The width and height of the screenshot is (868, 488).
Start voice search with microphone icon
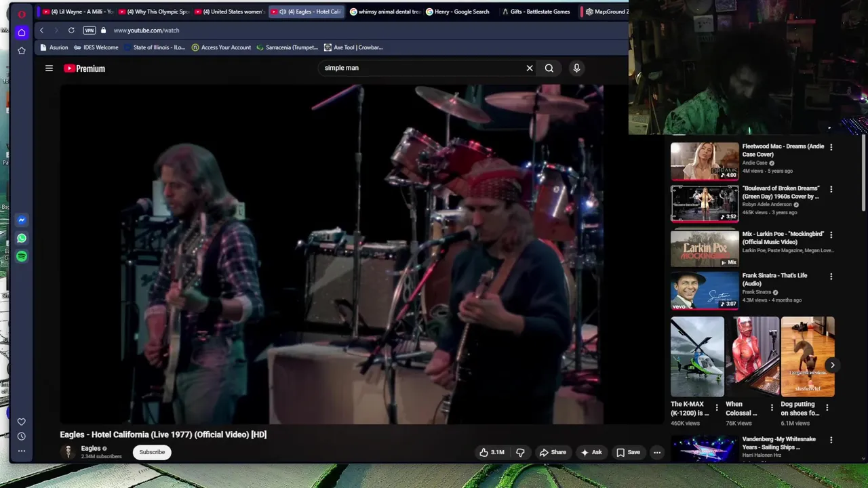click(x=576, y=68)
